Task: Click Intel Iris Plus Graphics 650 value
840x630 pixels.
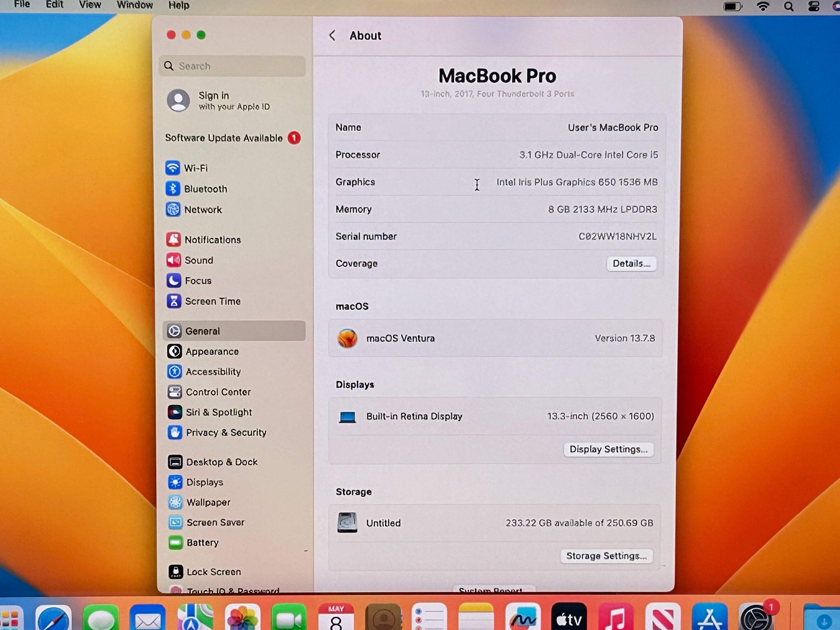Action: 577,182
